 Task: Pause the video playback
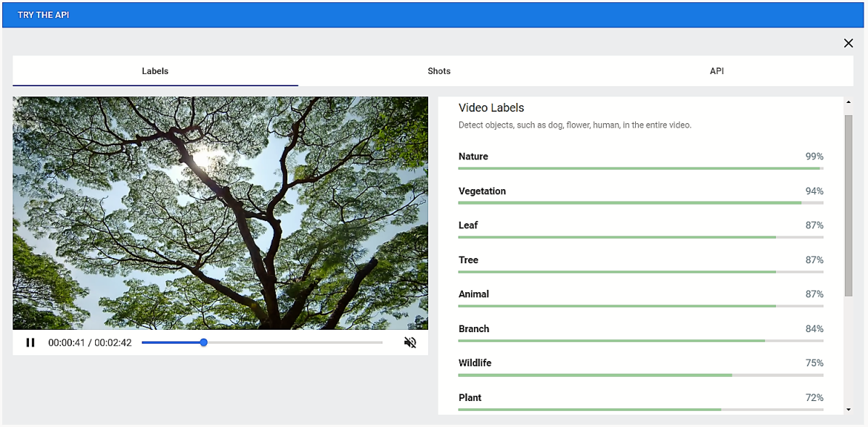pyautogui.click(x=30, y=343)
